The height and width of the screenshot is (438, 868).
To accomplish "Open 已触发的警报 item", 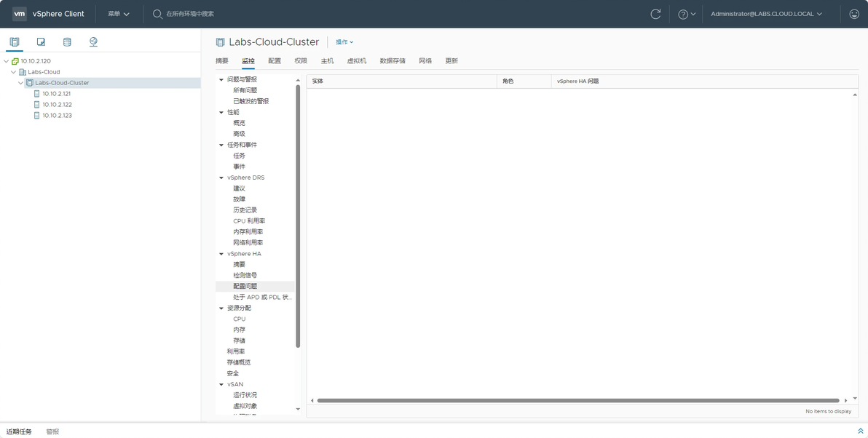I will pyautogui.click(x=250, y=101).
